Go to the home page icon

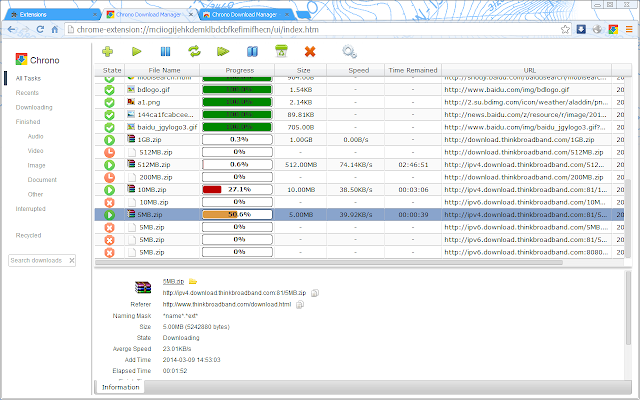[55, 29]
